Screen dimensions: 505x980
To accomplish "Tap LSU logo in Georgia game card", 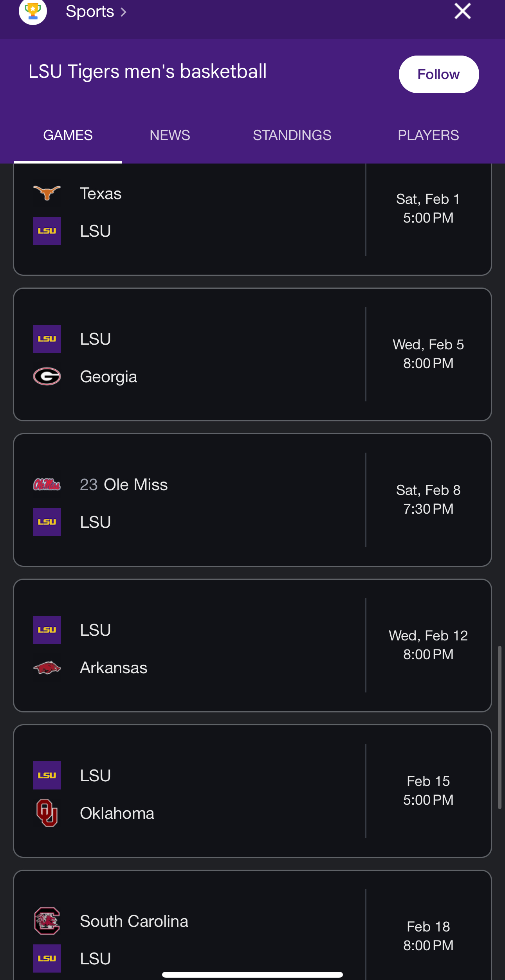I will point(47,339).
